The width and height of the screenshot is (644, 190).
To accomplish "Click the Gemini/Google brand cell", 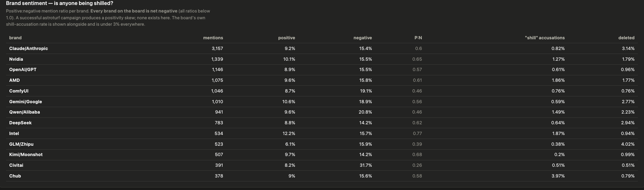I will pos(25,102).
